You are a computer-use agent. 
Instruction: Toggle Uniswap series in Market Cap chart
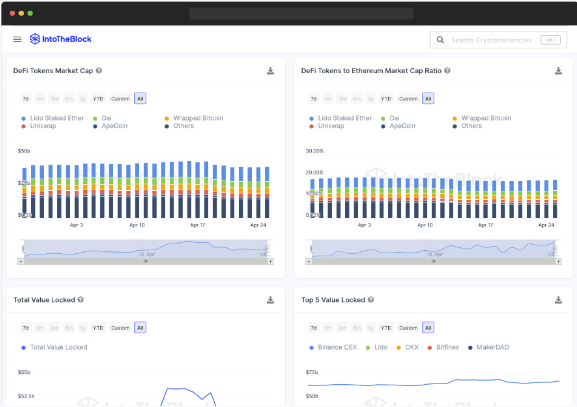39,126
